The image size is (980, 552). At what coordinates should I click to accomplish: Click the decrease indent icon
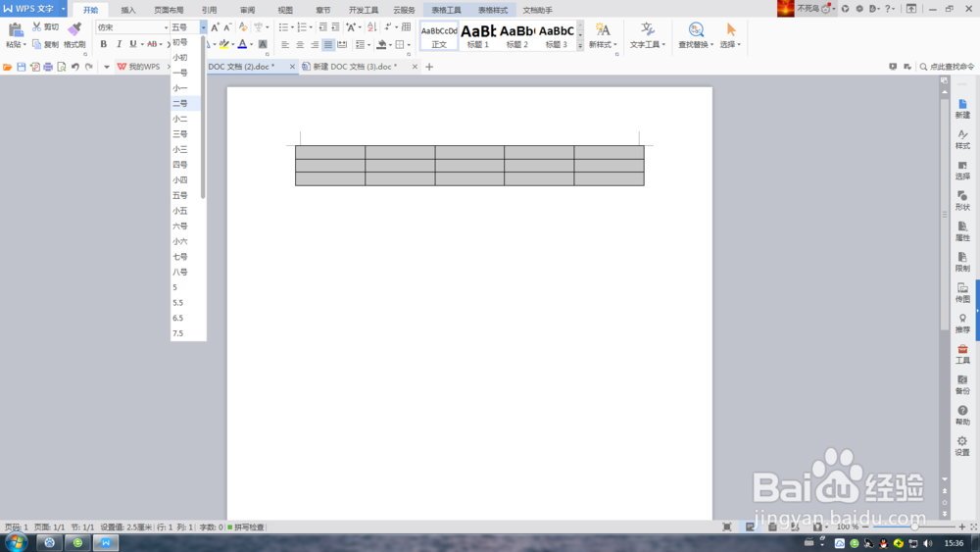[323, 26]
